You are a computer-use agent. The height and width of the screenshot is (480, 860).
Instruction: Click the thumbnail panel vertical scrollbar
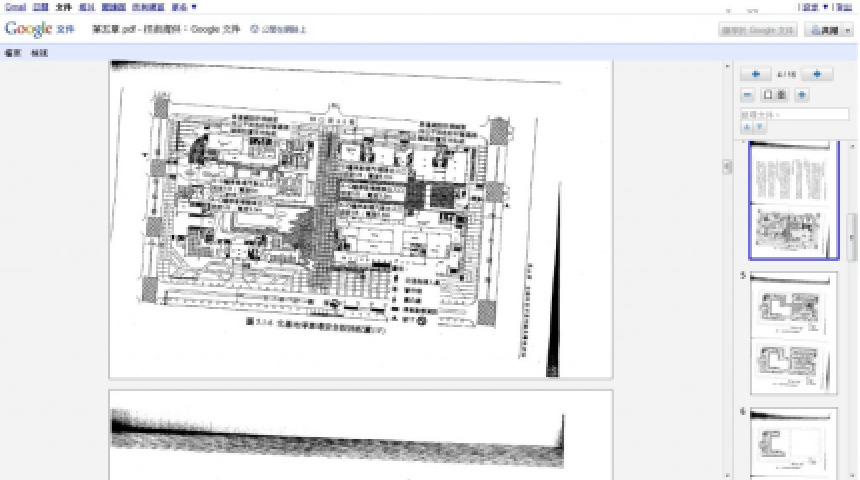click(x=852, y=230)
